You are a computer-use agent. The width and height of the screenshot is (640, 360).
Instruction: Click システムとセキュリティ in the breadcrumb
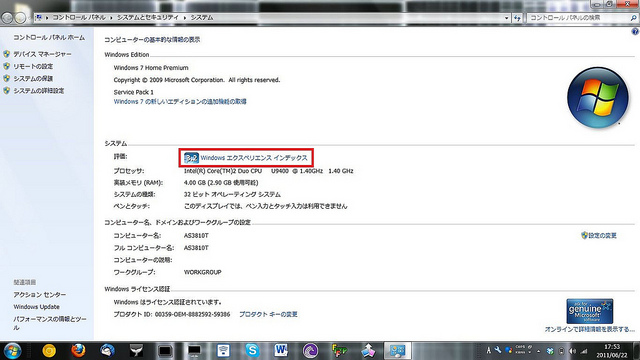148,18
